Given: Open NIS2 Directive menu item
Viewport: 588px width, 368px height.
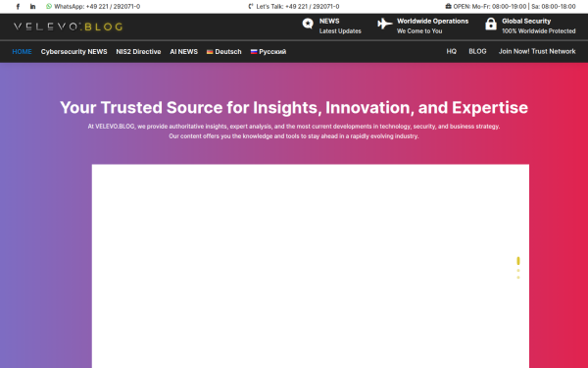Looking at the screenshot, I should tap(138, 51).
